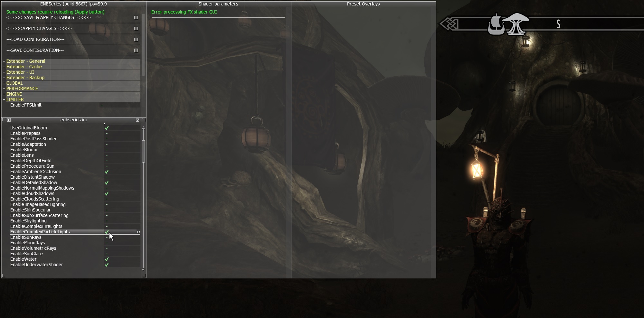Select the EnableLens row label
The width and height of the screenshot is (644, 318).
click(x=22, y=155)
